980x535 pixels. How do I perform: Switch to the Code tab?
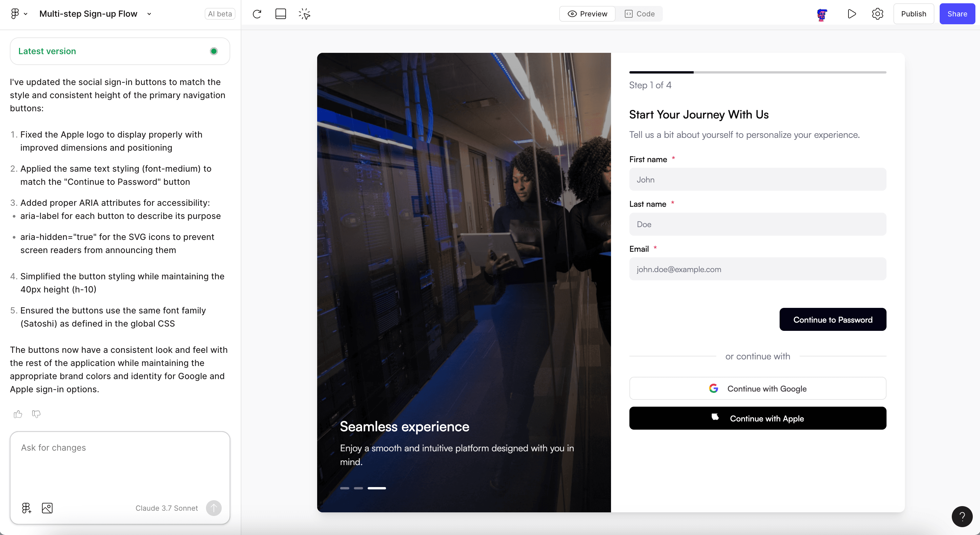(x=640, y=14)
